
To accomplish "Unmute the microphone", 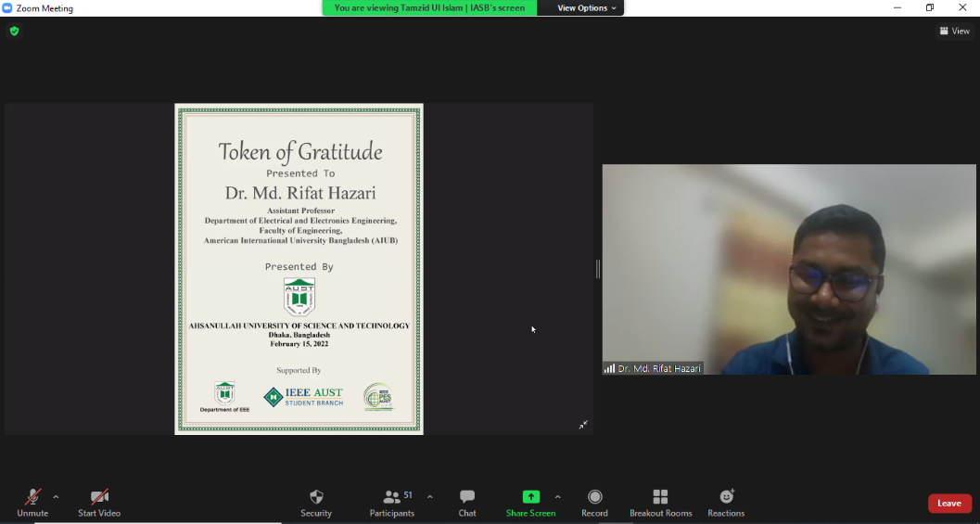I will 32,503.
